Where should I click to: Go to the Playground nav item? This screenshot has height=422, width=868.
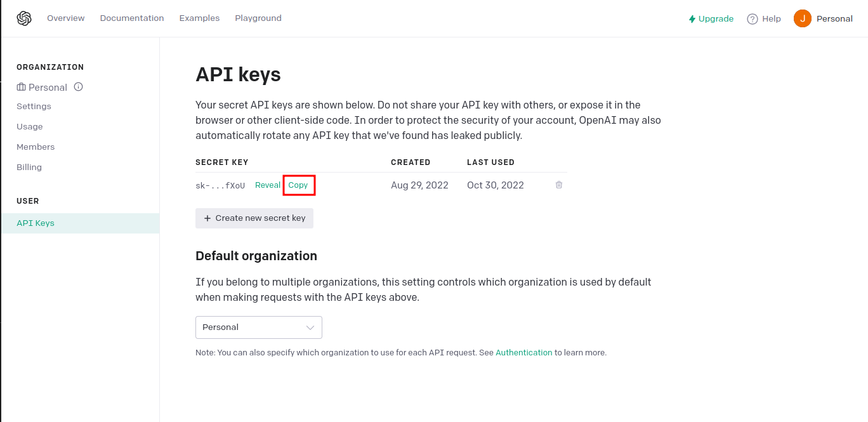(258, 18)
